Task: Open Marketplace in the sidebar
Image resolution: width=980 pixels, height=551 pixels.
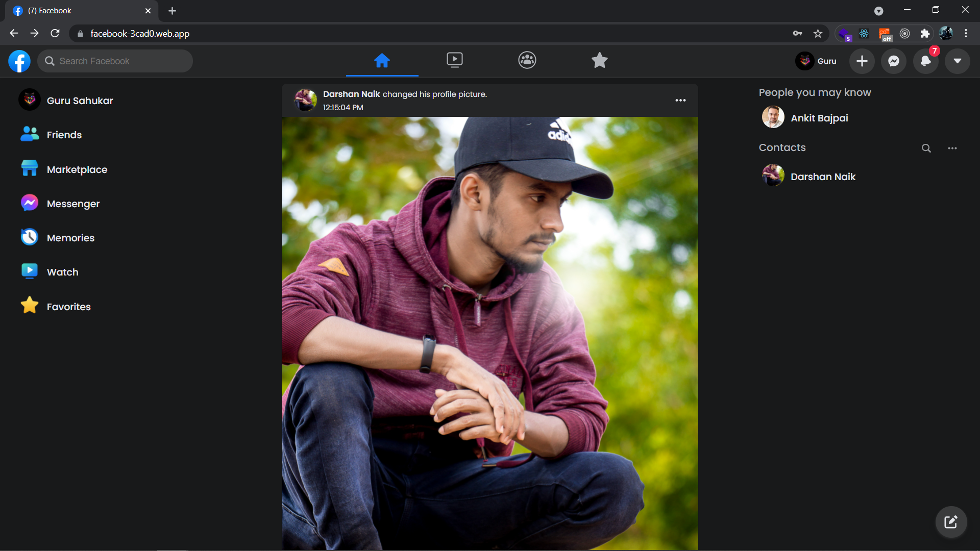Action: tap(64, 169)
